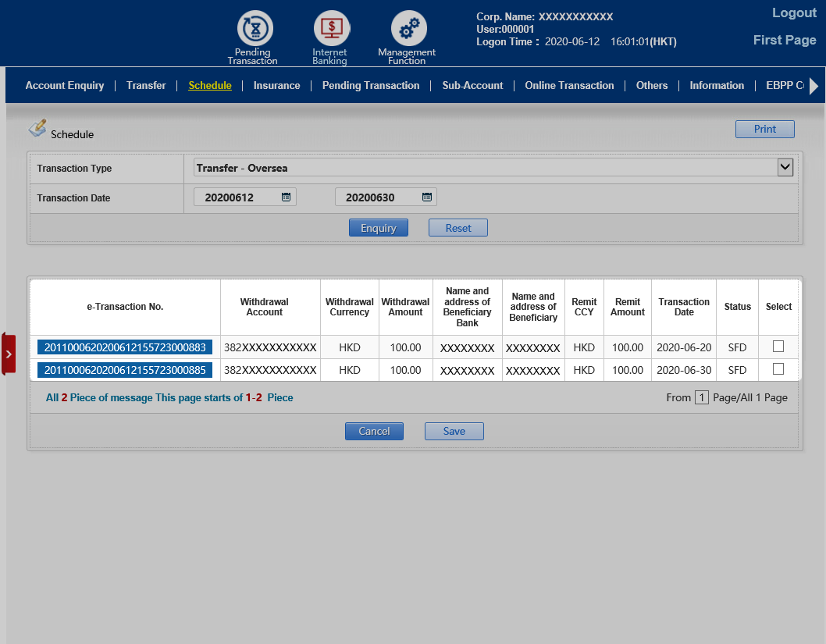Click the Internet Banking monitor icon

pyautogui.click(x=329, y=29)
